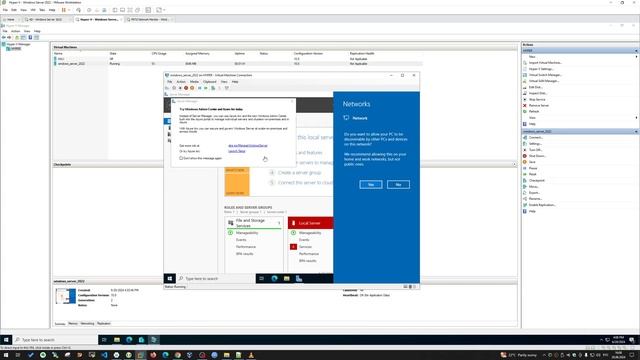Click Pause in the VM actions list
Screen dimensions: 640x360
[x=533, y=168]
